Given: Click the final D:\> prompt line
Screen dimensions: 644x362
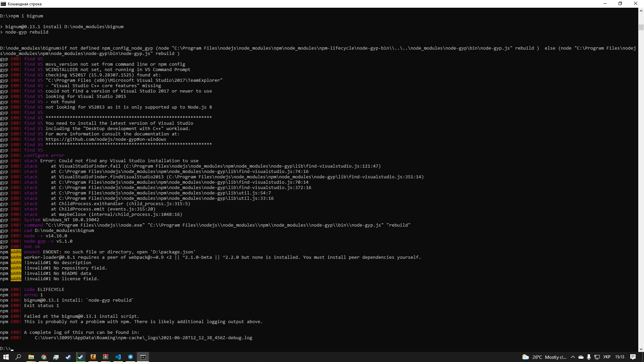Looking at the screenshot, I should pyautogui.click(x=7, y=349).
